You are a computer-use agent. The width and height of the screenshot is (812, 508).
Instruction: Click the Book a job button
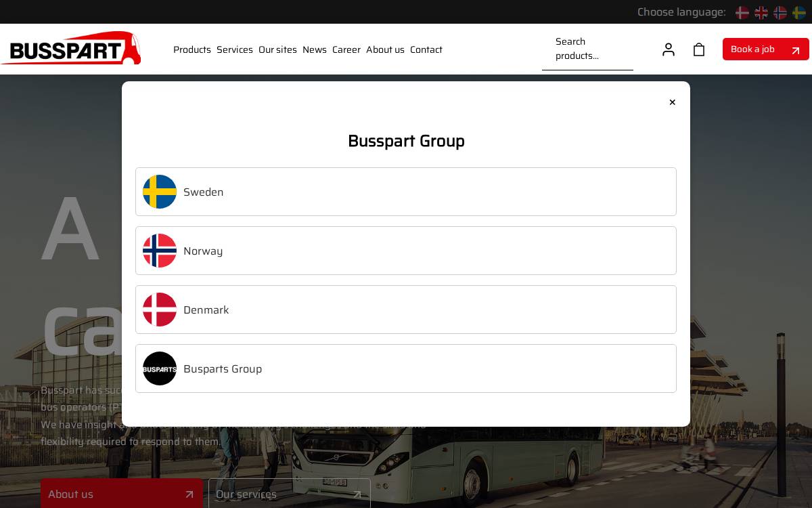click(x=765, y=49)
